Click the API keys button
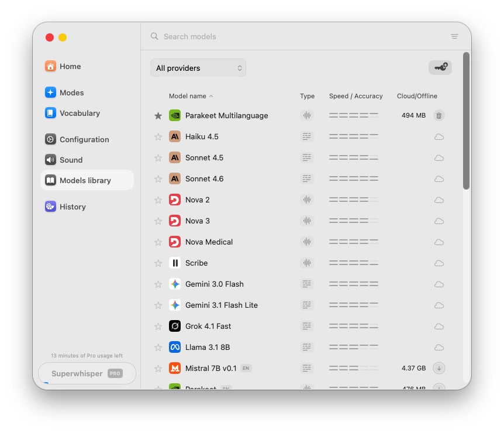Image resolution: width=504 pixels, height=433 pixels. (x=440, y=67)
